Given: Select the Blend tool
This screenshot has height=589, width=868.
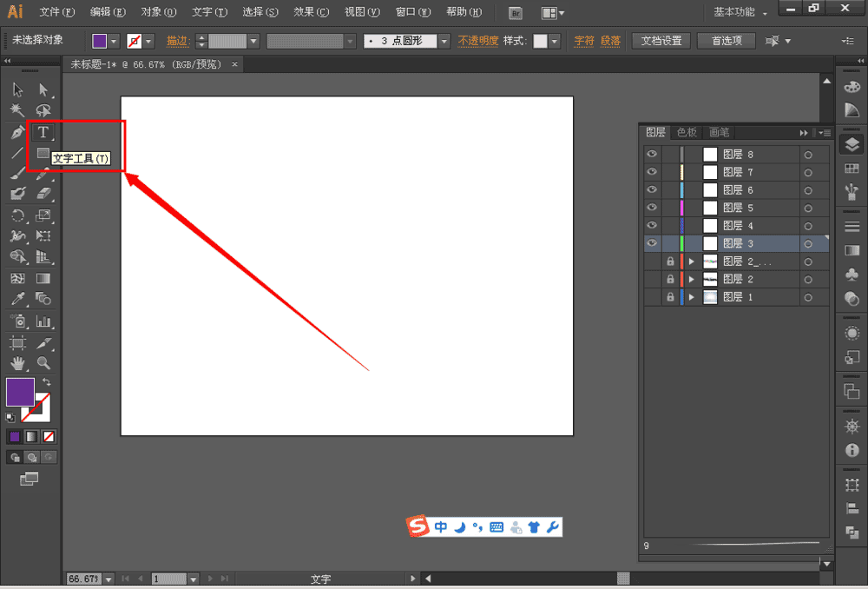Looking at the screenshot, I should tap(43, 299).
